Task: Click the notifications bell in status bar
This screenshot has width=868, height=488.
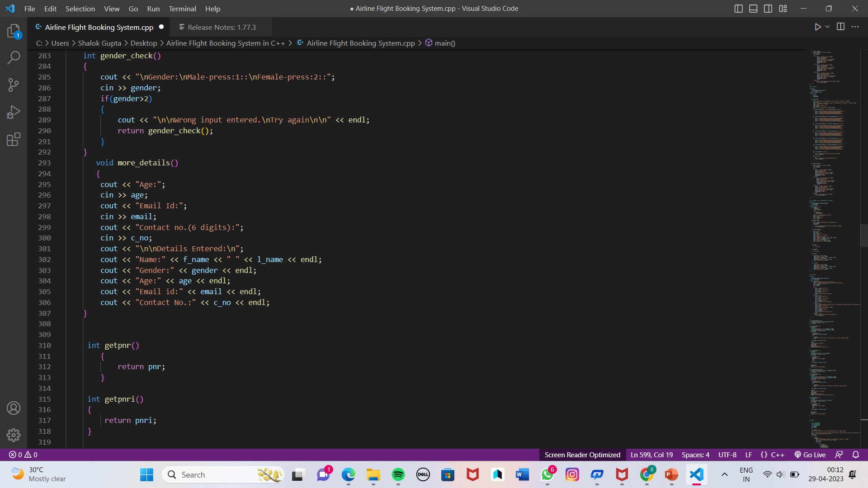Action: tap(855, 455)
